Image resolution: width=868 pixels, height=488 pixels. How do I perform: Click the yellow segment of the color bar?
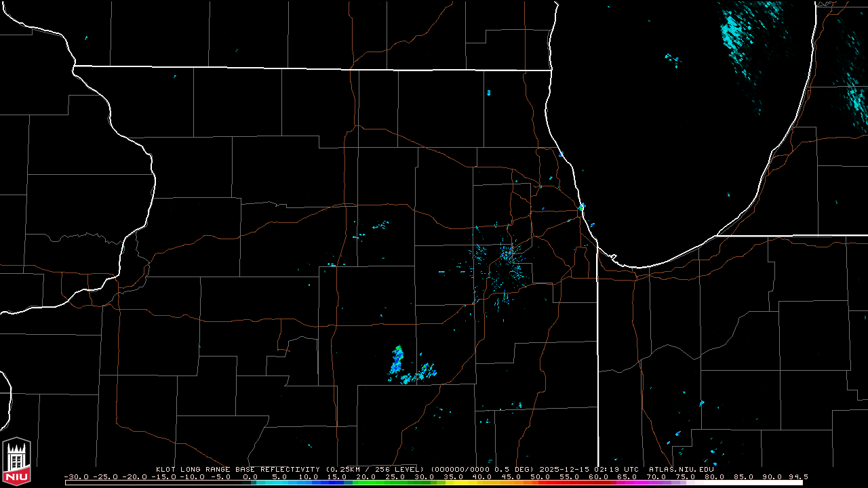pos(461,483)
